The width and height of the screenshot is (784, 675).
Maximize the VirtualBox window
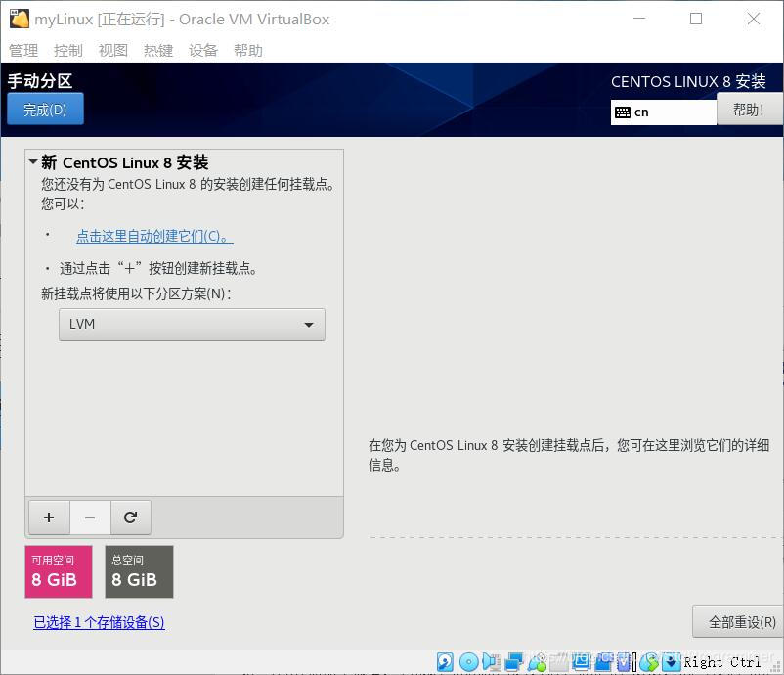(696, 19)
